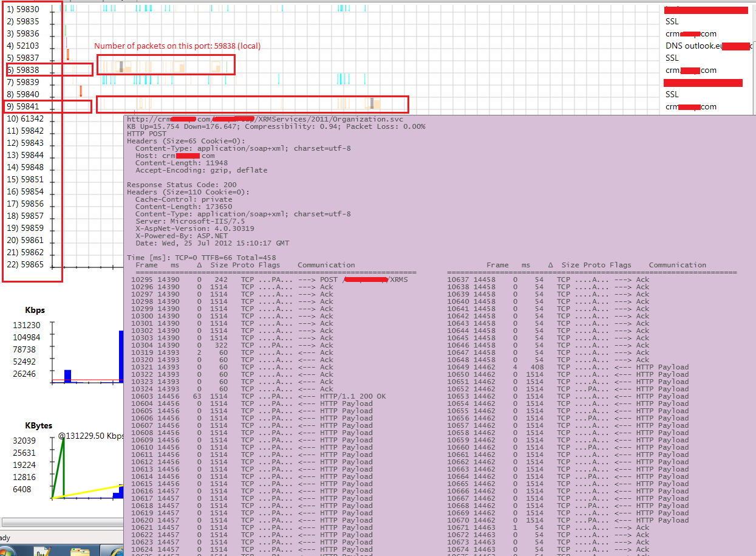Select port row 18) 59857
756x556 pixels.
[x=26, y=216]
